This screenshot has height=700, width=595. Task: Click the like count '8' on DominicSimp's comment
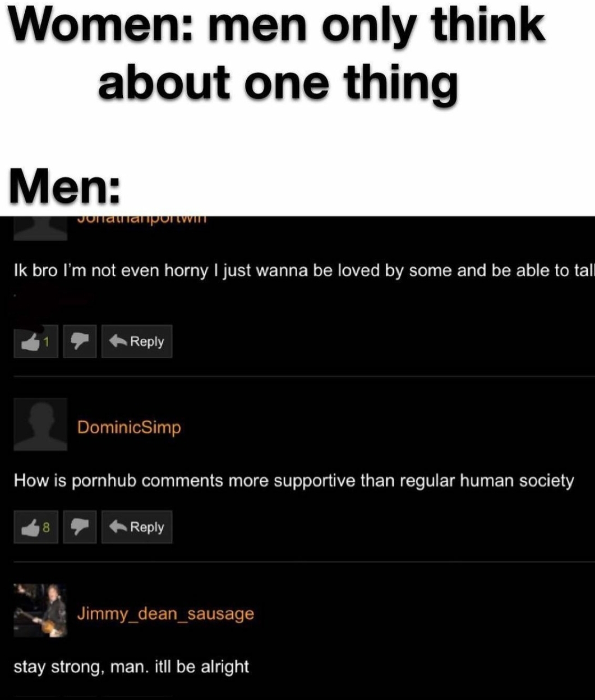point(47,527)
